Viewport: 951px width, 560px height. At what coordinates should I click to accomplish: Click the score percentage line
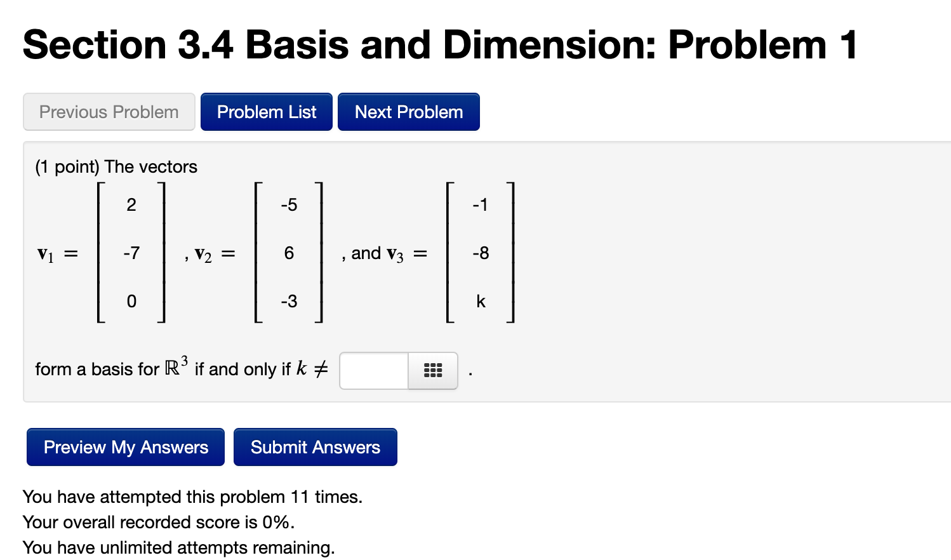pyautogui.click(x=157, y=522)
